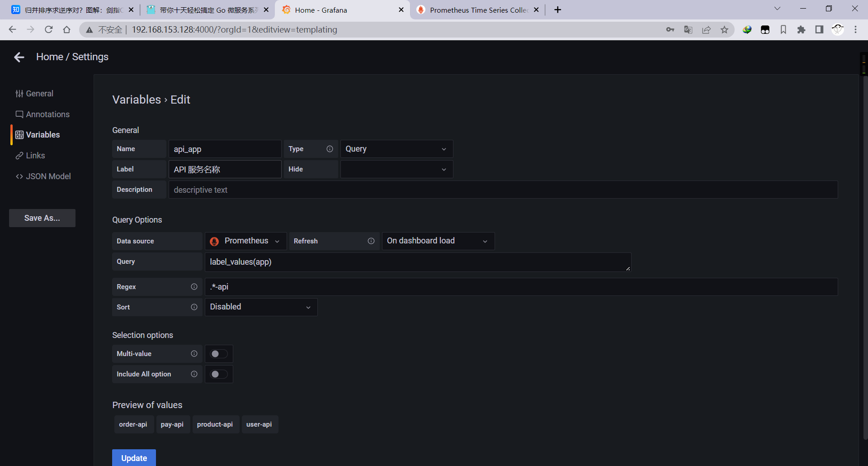This screenshot has height=466, width=868.
Task: Click the Sort info icon
Action: 194,307
